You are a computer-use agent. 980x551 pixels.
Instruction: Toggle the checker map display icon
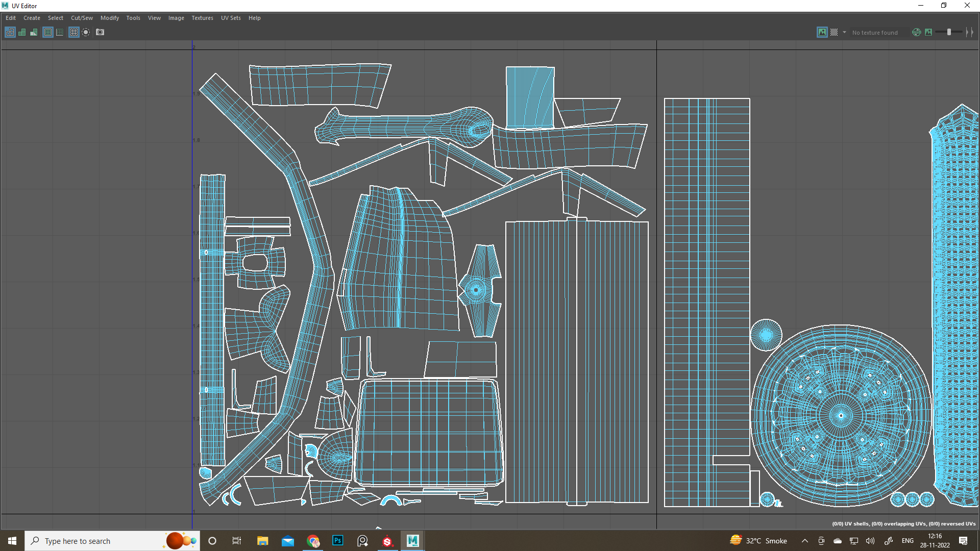point(834,32)
